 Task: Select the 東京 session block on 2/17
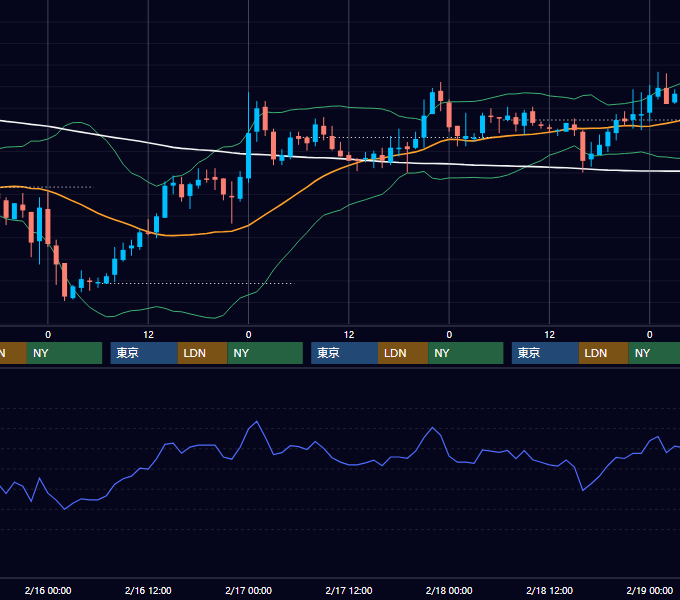pos(344,353)
